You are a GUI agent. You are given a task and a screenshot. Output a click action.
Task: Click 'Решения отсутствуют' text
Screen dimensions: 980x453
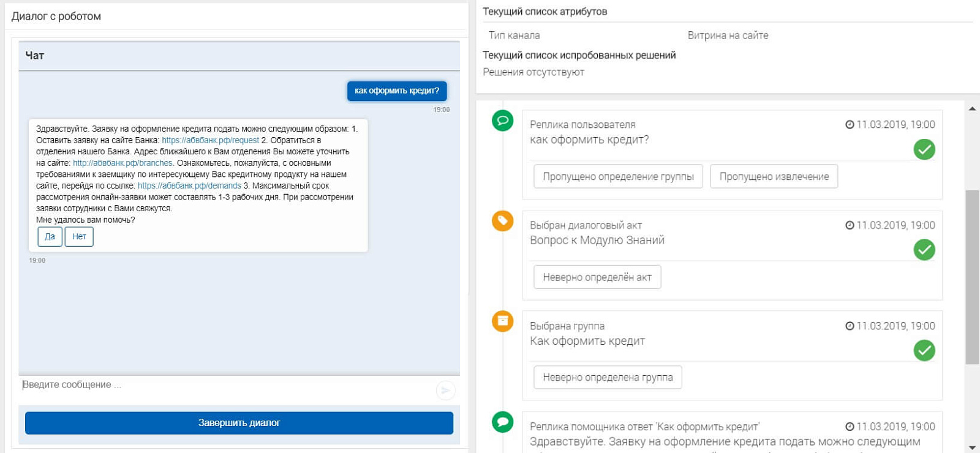coord(533,72)
